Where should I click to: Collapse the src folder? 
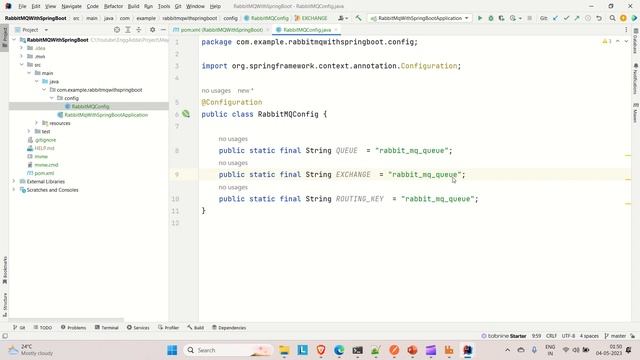(x=21, y=64)
